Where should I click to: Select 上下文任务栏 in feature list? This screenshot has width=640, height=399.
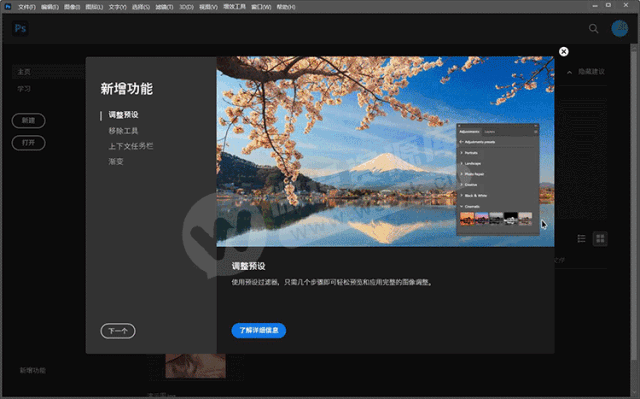click(x=131, y=146)
